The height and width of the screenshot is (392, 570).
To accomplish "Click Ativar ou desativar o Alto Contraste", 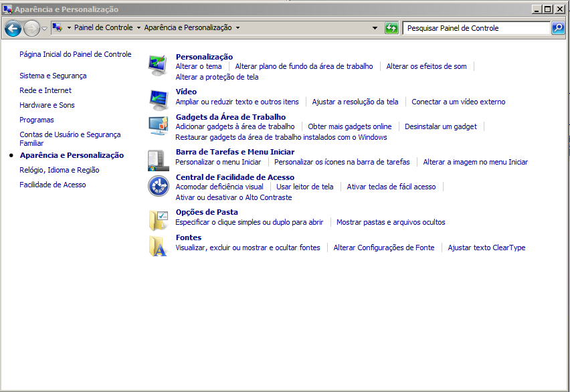I will pyautogui.click(x=233, y=197).
